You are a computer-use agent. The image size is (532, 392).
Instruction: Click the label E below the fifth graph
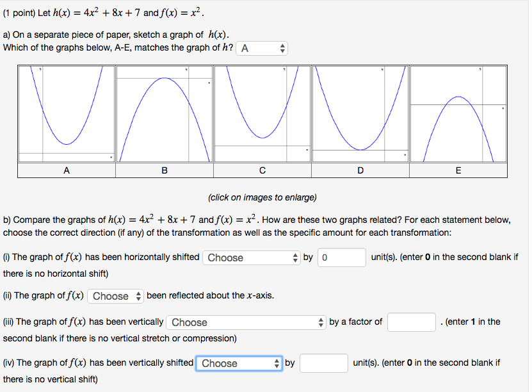click(458, 170)
